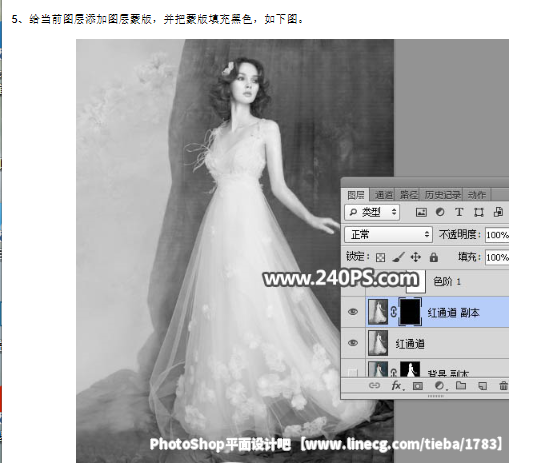The image size is (558, 463).
Task: Select the 色阶 1 white mask thumbnail
Action: 416,282
